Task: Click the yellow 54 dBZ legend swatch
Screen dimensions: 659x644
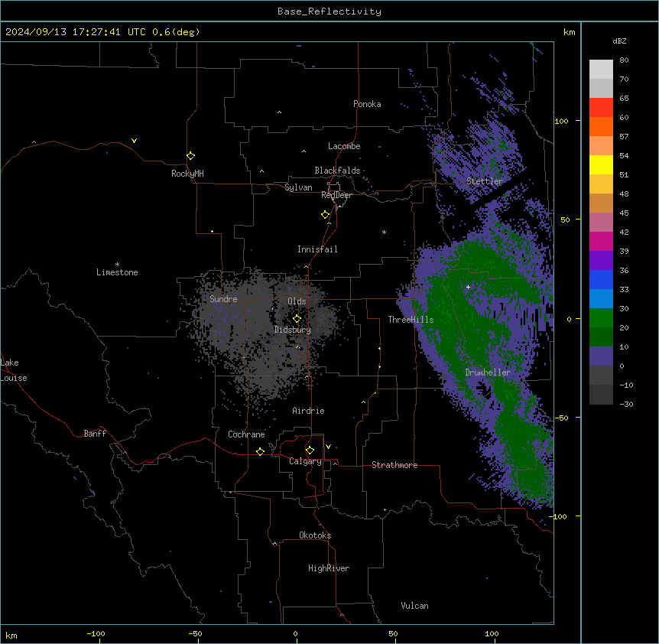Action: (x=601, y=164)
